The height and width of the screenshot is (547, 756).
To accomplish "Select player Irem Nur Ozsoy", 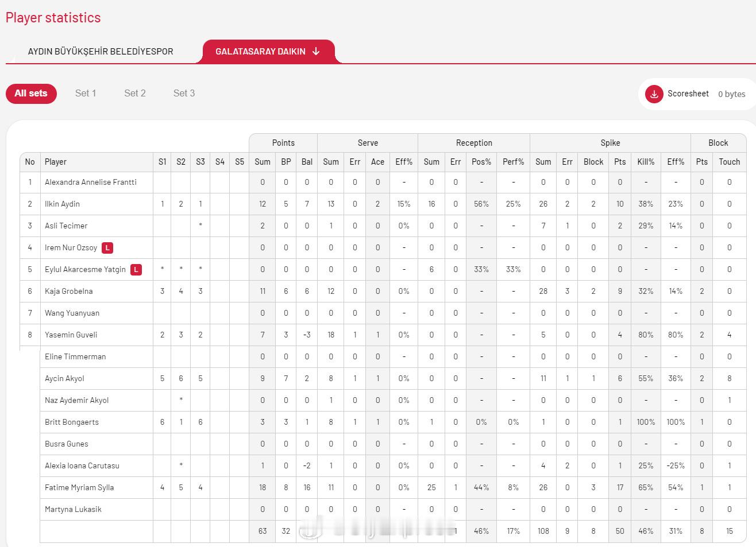I will tap(71, 247).
